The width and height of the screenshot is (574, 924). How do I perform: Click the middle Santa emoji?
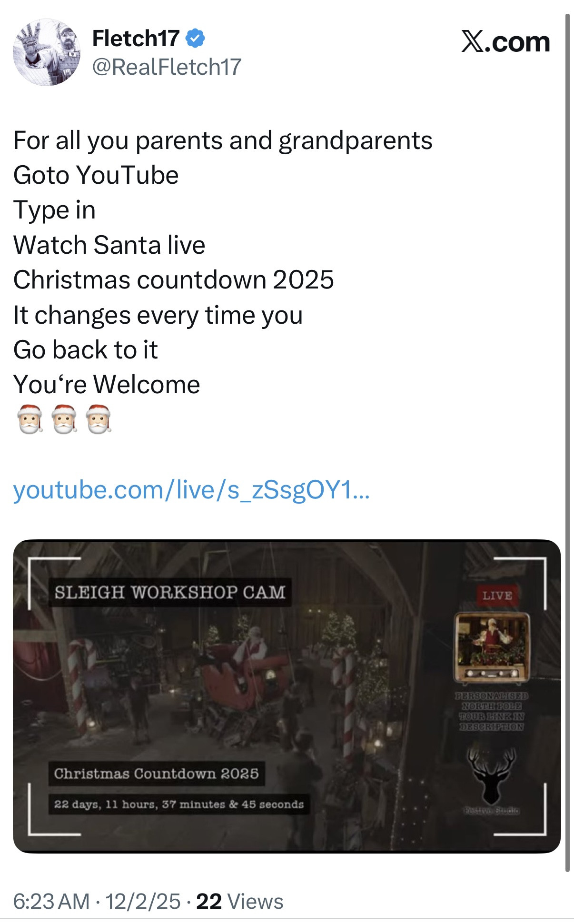click(64, 419)
